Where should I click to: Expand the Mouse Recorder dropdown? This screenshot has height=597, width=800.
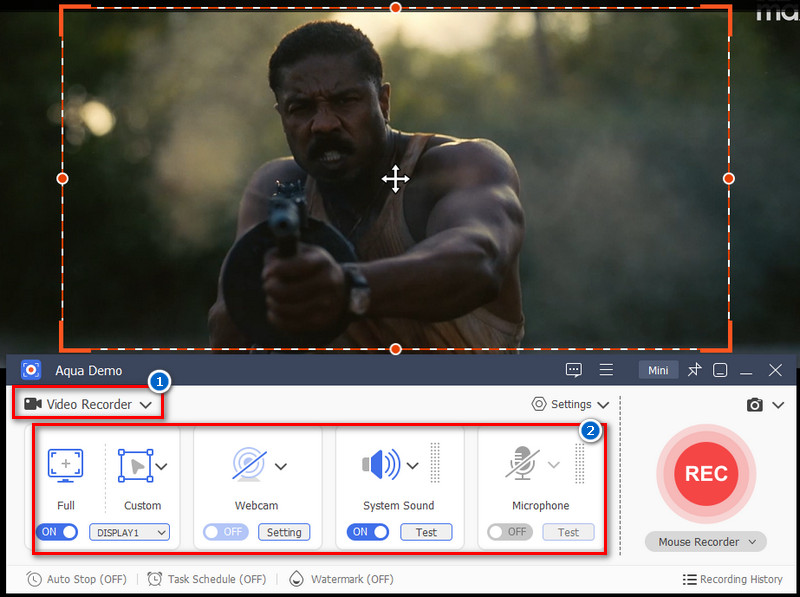(x=705, y=541)
